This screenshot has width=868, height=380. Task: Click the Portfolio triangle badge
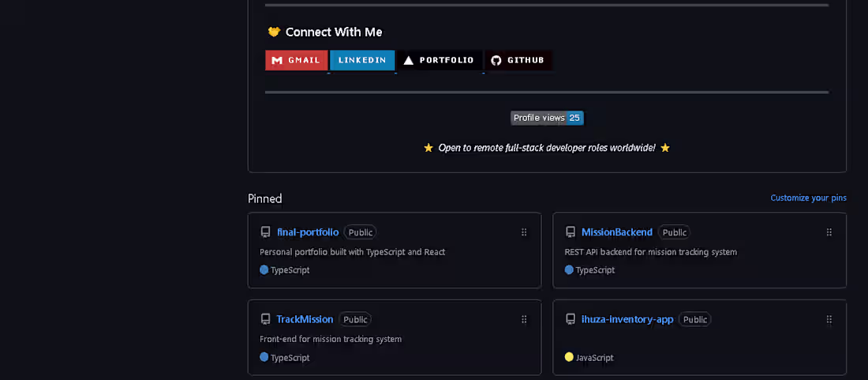tap(440, 60)
